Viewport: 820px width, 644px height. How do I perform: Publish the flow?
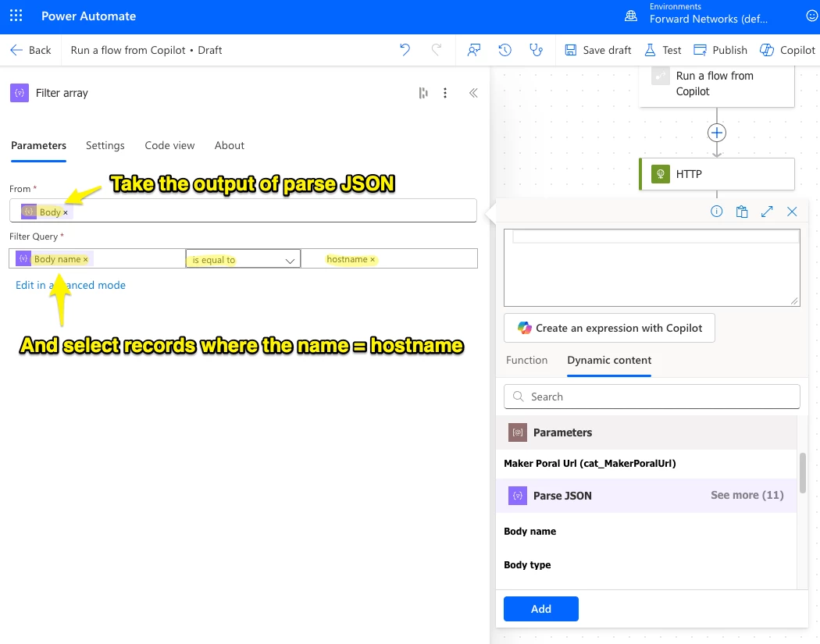720,50
